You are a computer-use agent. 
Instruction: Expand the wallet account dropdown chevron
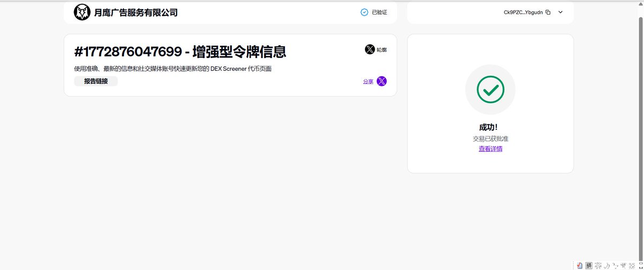(561, 12)
